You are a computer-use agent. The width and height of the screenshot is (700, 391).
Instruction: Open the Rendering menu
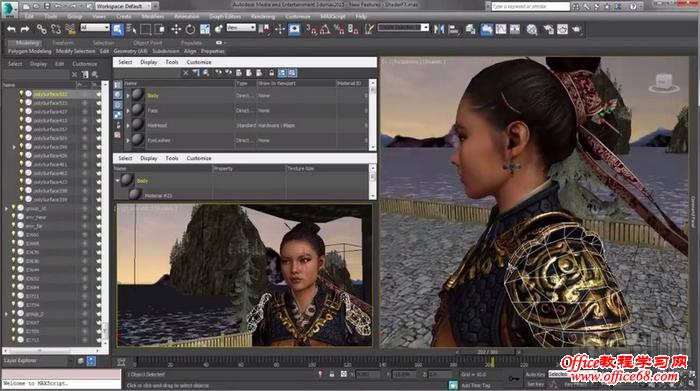coord(263,17)
